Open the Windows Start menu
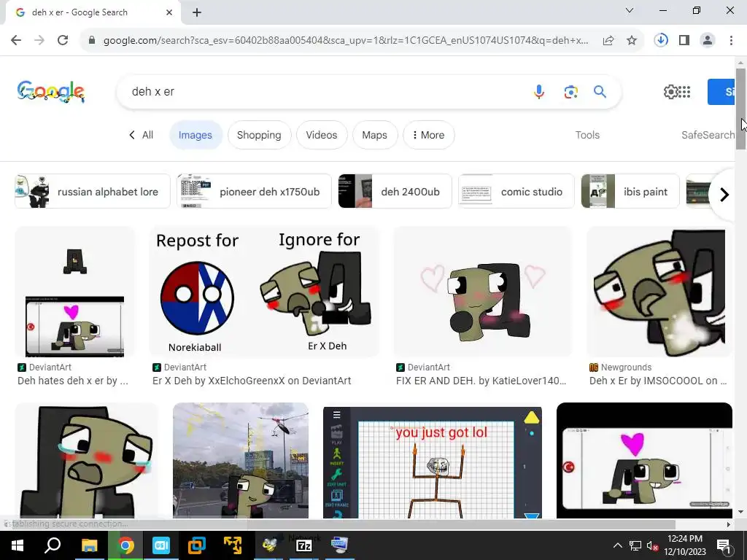Screen dimensions: 747x560 tap(18, 545)
